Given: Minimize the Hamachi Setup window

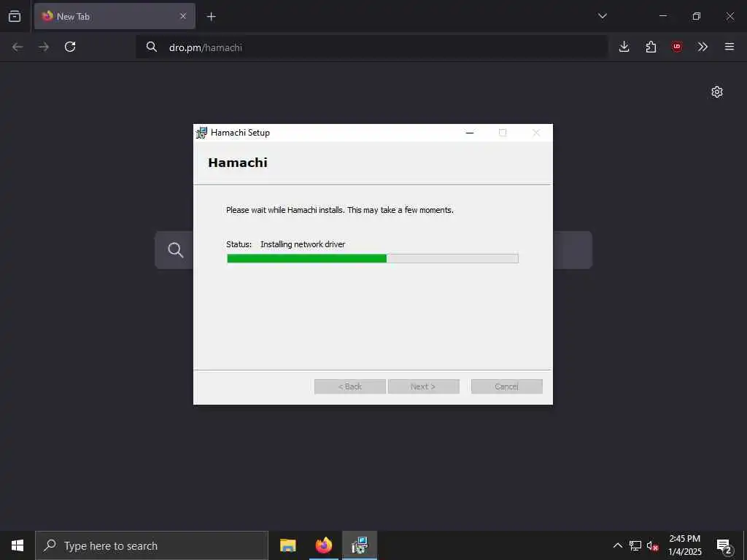Looking at the screenshot, I should (x=470, y=133).
